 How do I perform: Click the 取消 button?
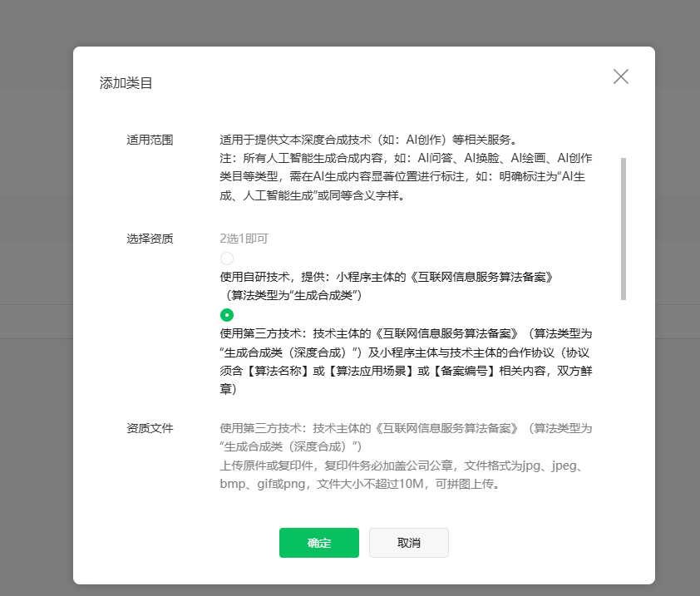coord(409,543)
